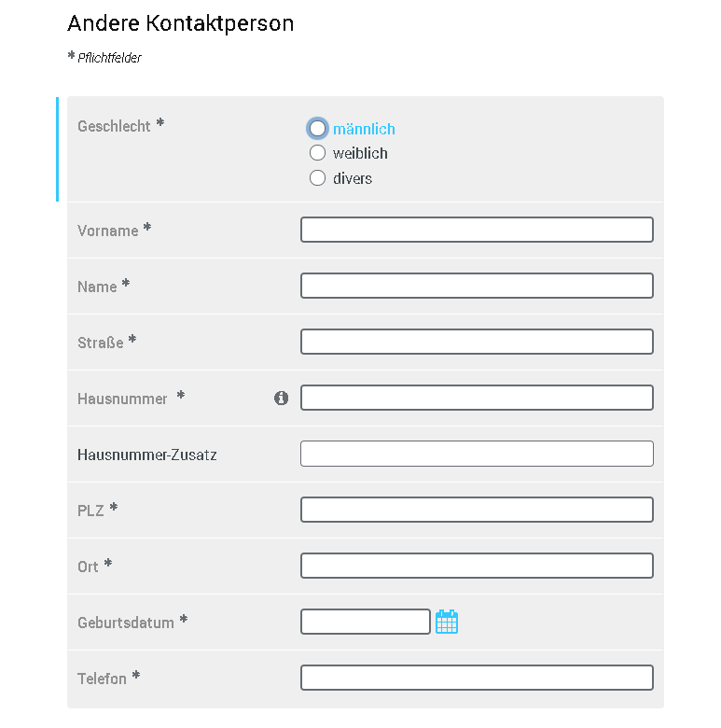721x728 pixels.
Task: Open the Geburtsdatum calendar picker
Action: tap(447, 622)
